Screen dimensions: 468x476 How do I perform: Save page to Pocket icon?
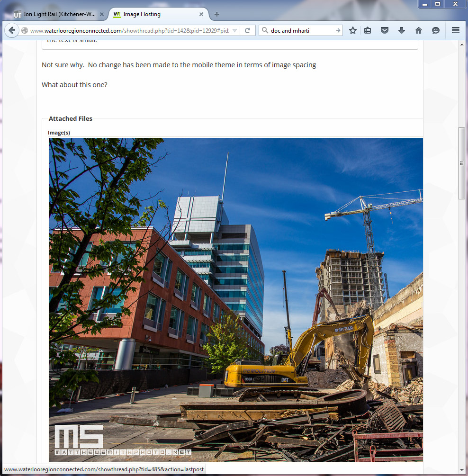pyautogui.click(x=385, y=30)
